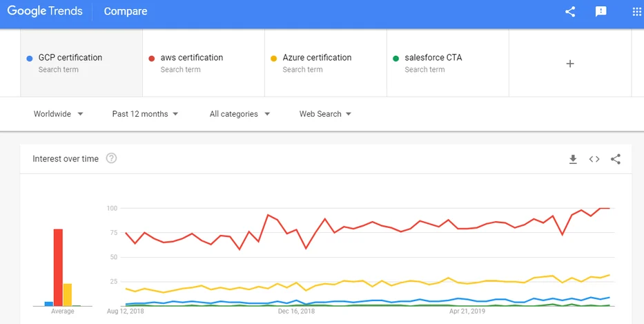Open the Worldwide region dropdown
The width and height of the screenshot is (644, 324).
[x=58, y=114]
